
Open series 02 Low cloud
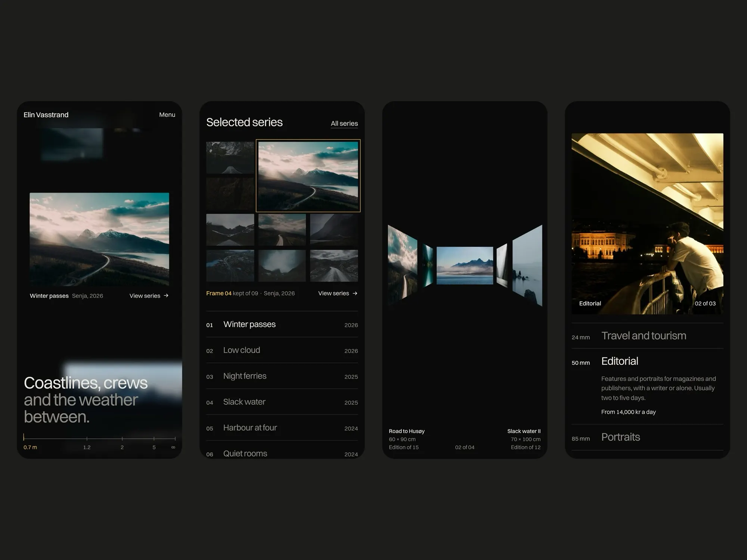click(x=282, y=350)
